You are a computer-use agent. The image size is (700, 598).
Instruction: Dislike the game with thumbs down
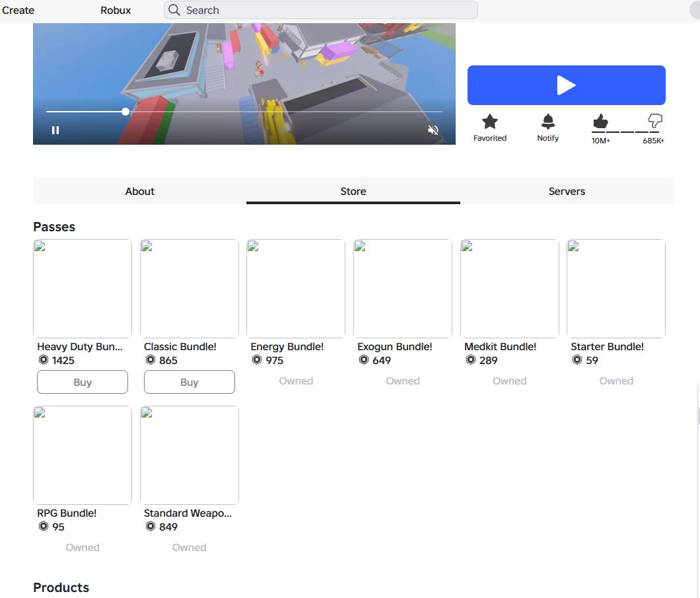pyautogui.click(x=654, y=121)
